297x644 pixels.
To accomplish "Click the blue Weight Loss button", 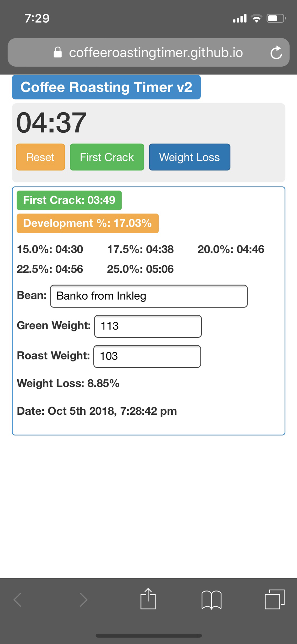I will tap(190, 157).
